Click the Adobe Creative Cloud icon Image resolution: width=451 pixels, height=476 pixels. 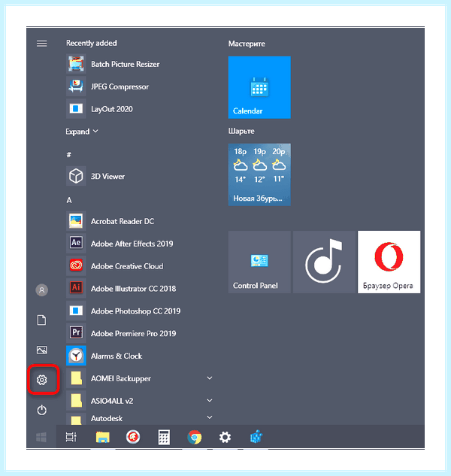[76, 265]
